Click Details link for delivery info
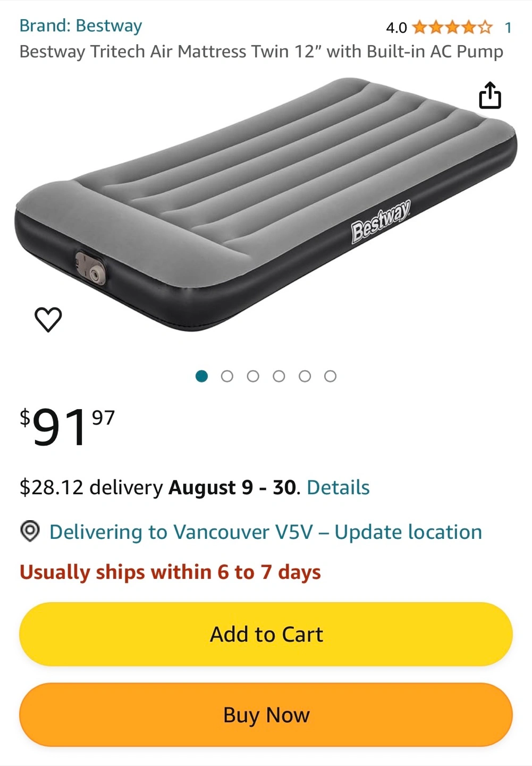 338,487
